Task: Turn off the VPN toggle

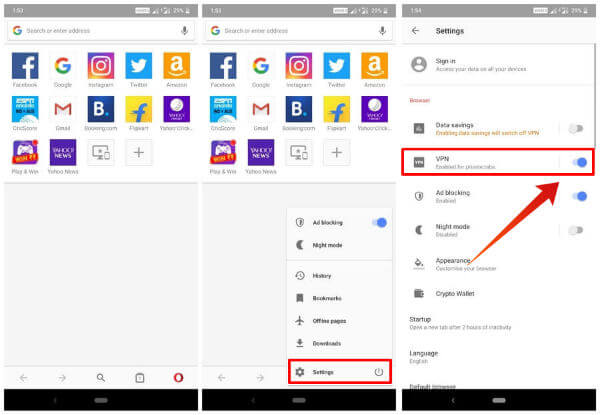Action: (x=577, y=162)
